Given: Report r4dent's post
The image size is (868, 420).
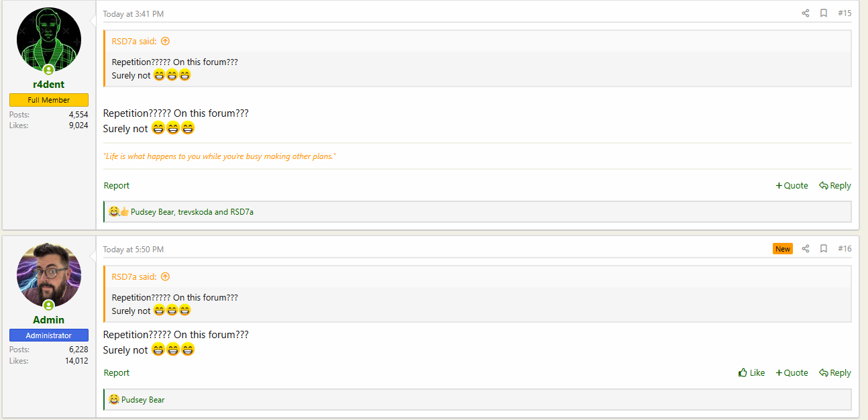Looking at the screenshot, I should (x=117, y=186).
